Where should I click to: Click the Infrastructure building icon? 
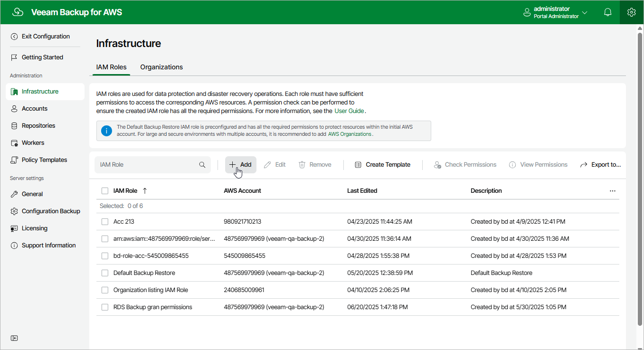click(14, 92)
